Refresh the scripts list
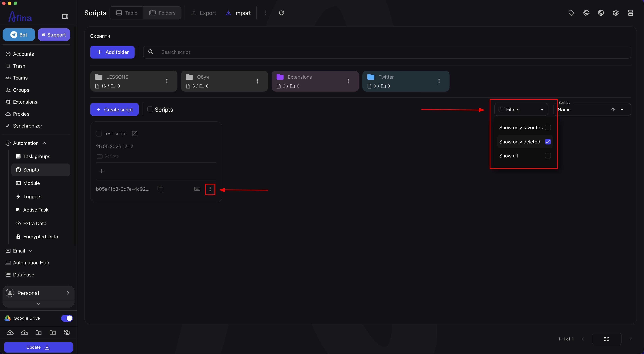The image size is (644, 354). click(281, 13)
